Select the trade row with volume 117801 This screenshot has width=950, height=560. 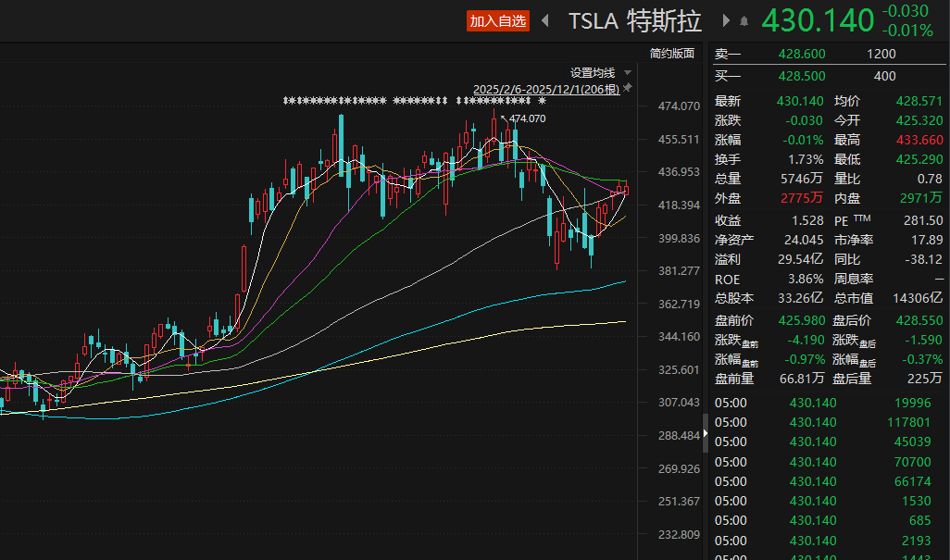[828, 422]
